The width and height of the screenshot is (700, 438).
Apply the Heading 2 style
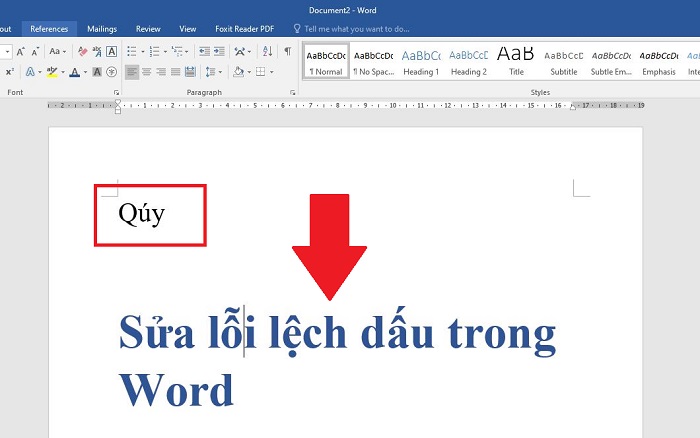(469, 61)
